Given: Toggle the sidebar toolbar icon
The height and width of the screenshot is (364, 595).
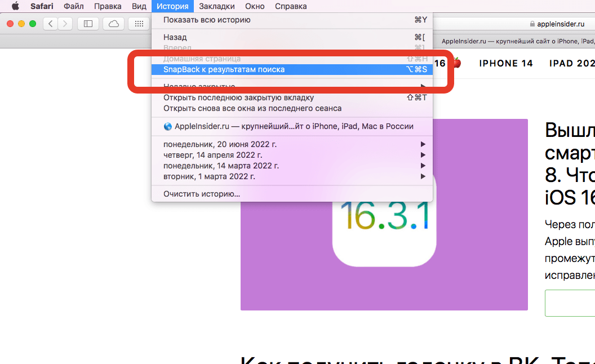Looking at the screenshot, I should tap(88, 24).
